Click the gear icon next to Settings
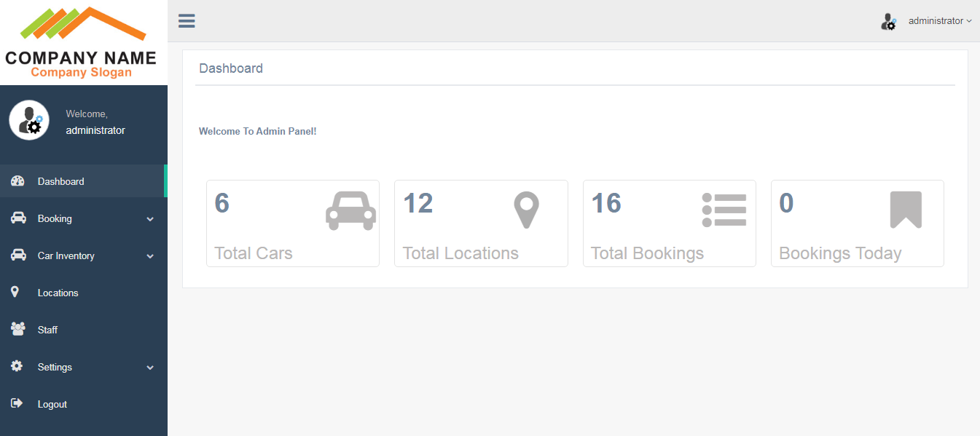980x436 pixels. 17,366
